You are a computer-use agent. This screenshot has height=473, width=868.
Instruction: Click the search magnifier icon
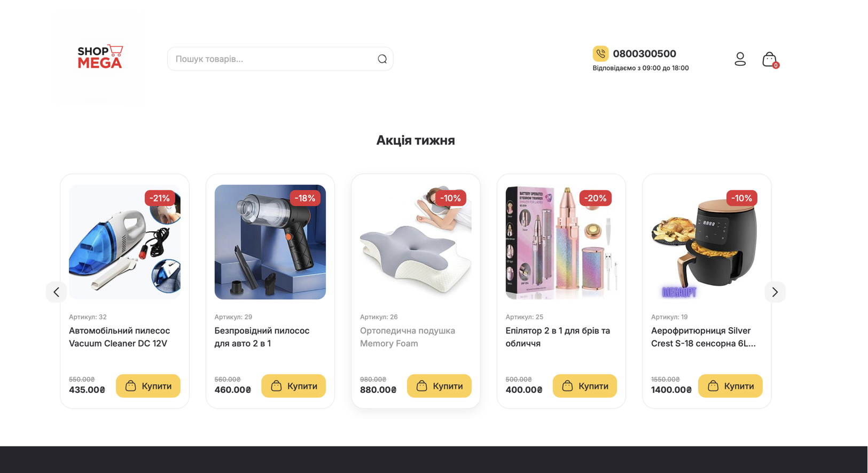point(382,59)
